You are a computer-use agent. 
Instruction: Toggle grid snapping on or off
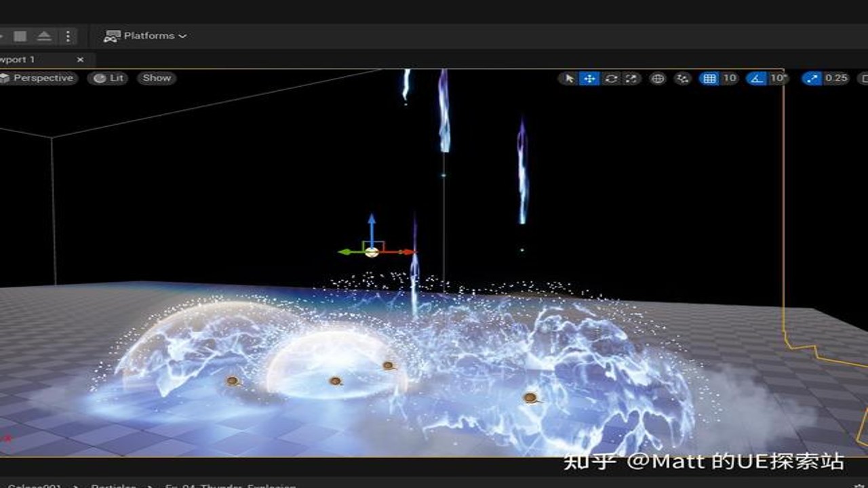point(709,79)
